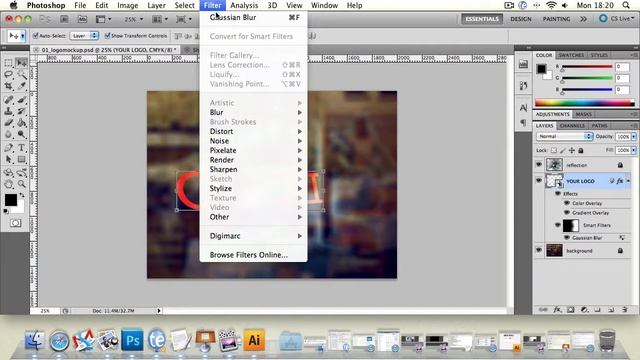Click the foreground color swatch in toolbox

pyautogui.click(x=11, y=200)
